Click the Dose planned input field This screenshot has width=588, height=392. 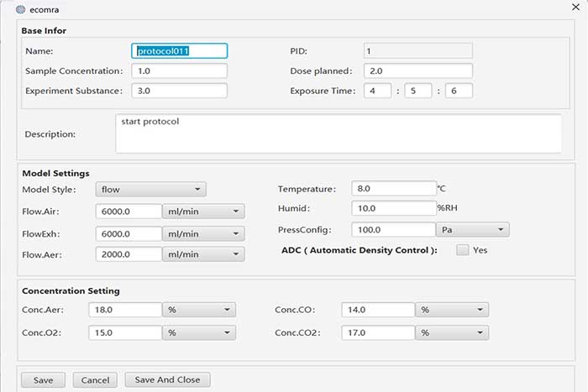(417, 71)
